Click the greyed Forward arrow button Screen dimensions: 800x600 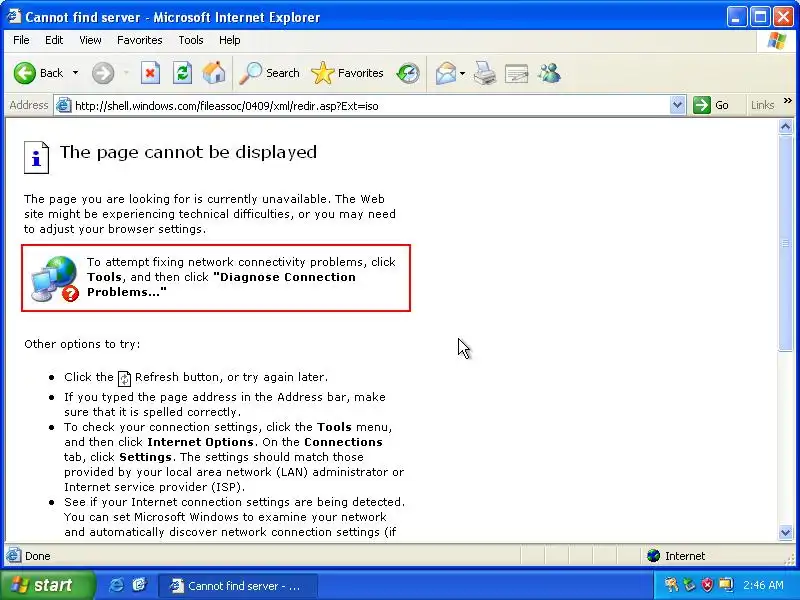tap(103, 73)
